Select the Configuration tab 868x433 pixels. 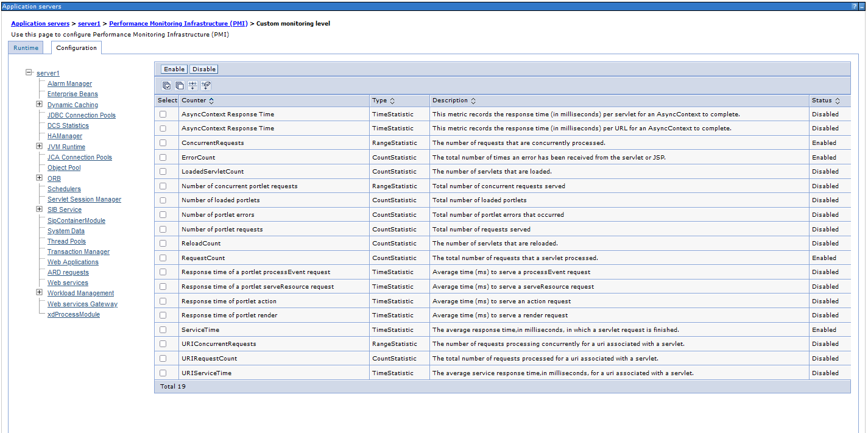coord(76,48)
